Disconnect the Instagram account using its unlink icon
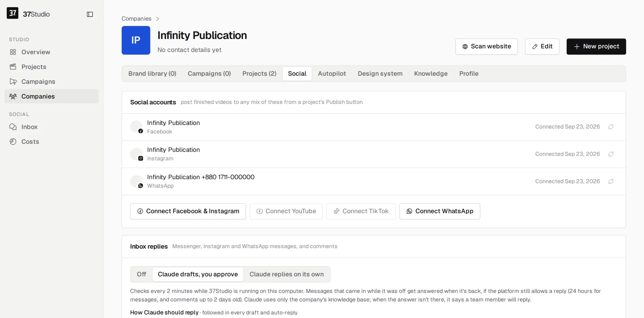 [x=611, y=154]
